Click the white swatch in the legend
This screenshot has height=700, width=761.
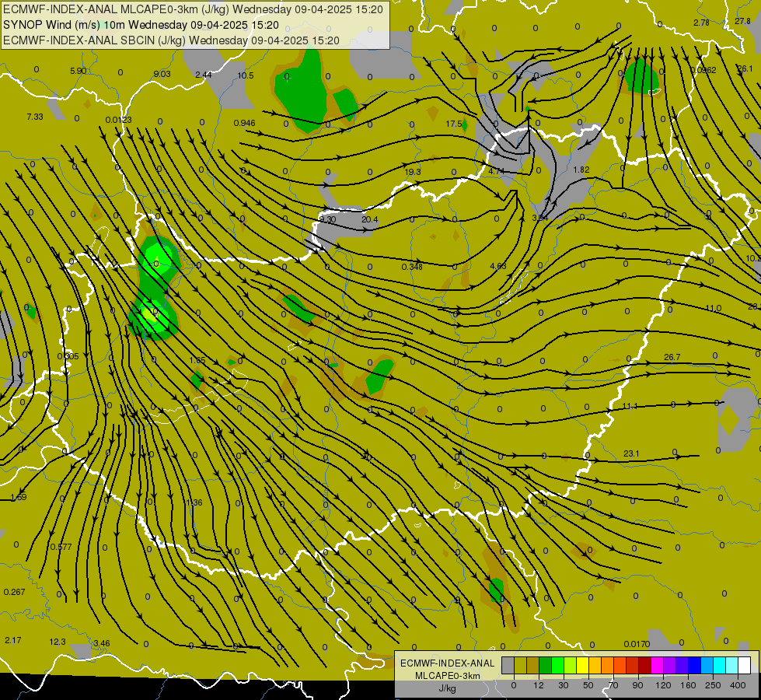pos(744,666)
